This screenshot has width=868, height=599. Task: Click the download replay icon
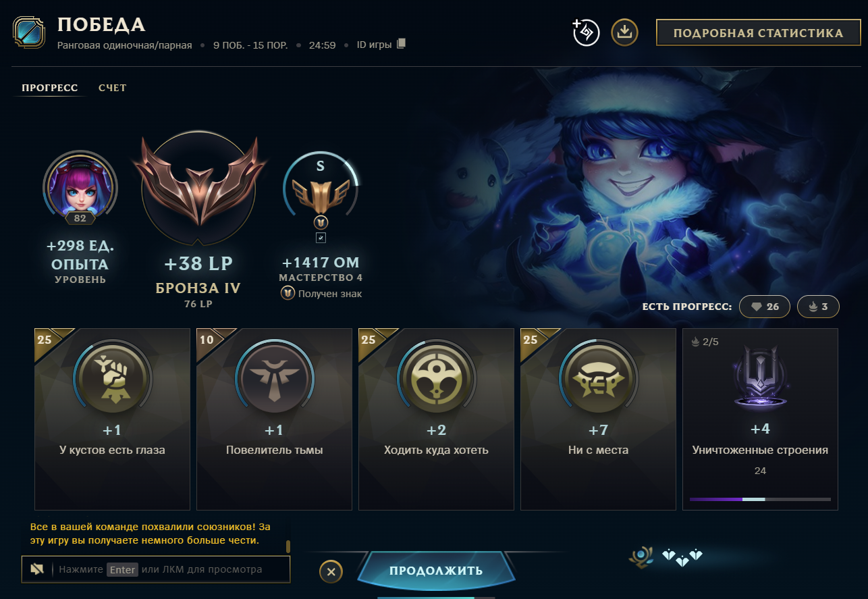click(625, 32)
